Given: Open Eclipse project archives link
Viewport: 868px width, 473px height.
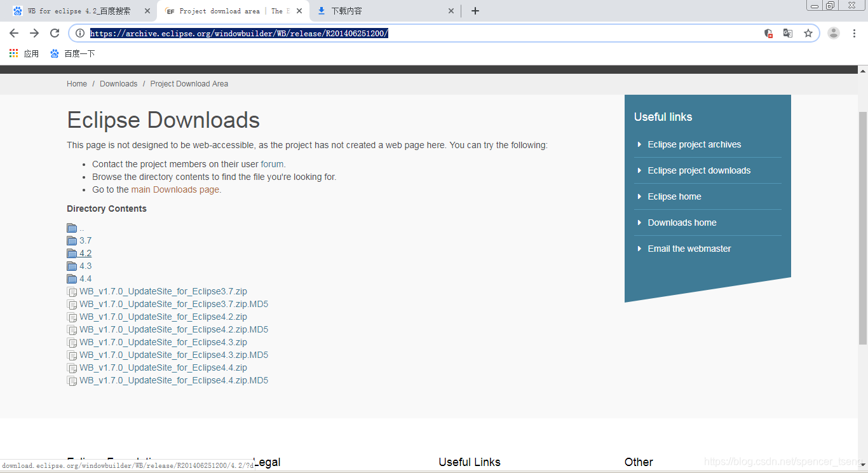Looking at the screenshot, I should [695, 145].
